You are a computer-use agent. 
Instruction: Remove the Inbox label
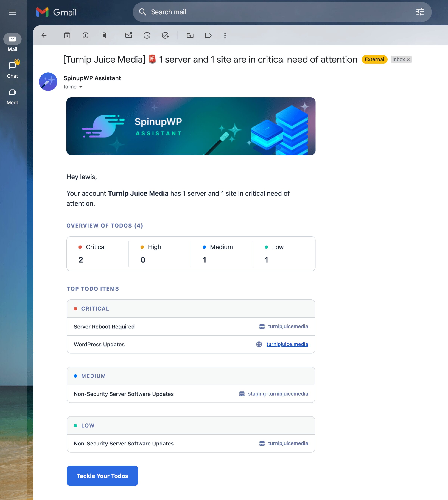click(408, 60)
